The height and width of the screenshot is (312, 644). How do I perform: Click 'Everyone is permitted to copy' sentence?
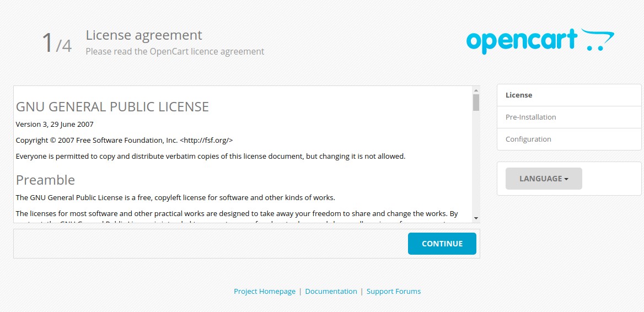[x=210, y=157]
